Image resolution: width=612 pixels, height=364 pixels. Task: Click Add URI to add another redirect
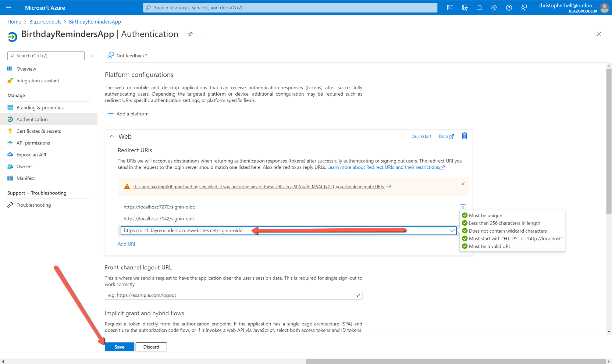126,244
